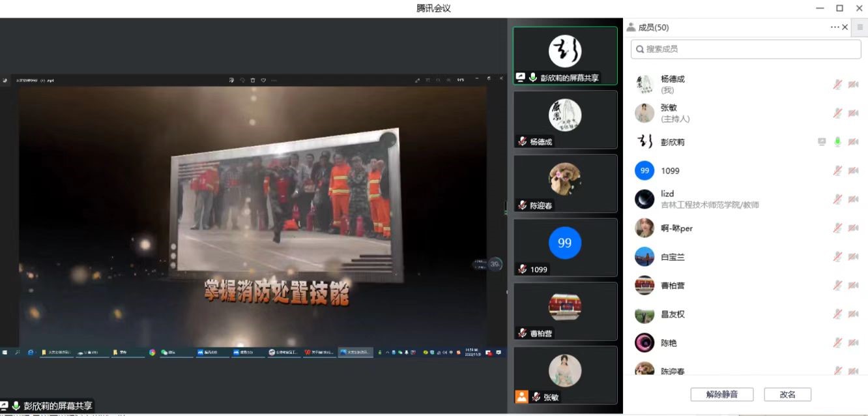The width and height of the screenshot is (868, 416).
Task: Click avatar of 啊-咻per in member list
Action: [644, 228]
